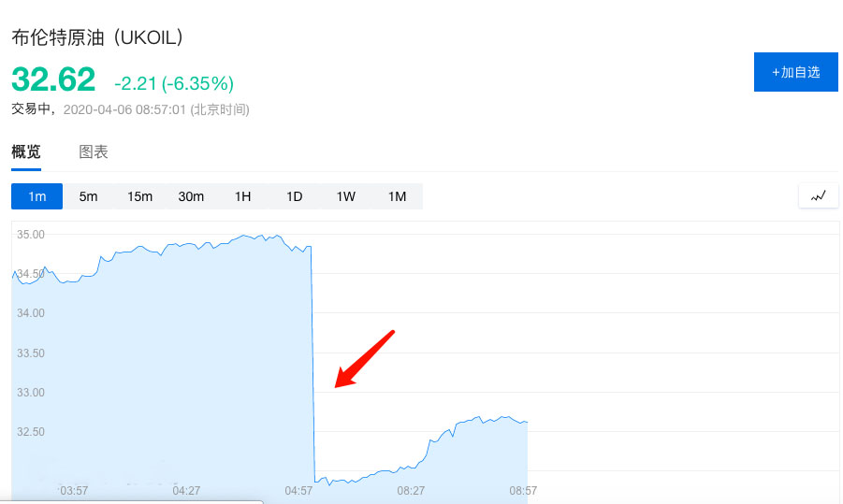Click the 布伦特原油 (UKOIL) title
Screen dimensions: 843x504
(97, 37)
